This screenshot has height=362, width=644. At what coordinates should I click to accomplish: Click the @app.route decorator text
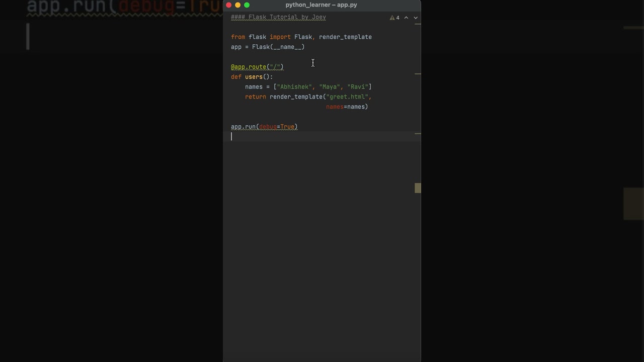pos(249,67)
